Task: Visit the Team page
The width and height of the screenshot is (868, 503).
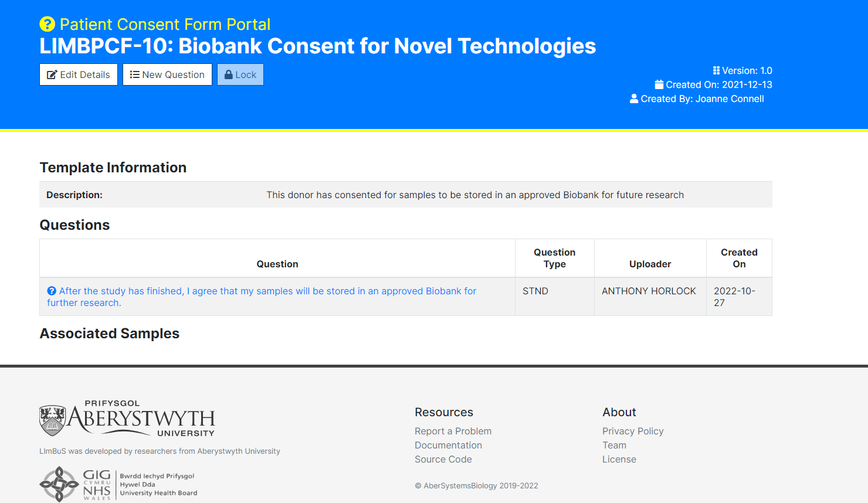Action: 614,445
